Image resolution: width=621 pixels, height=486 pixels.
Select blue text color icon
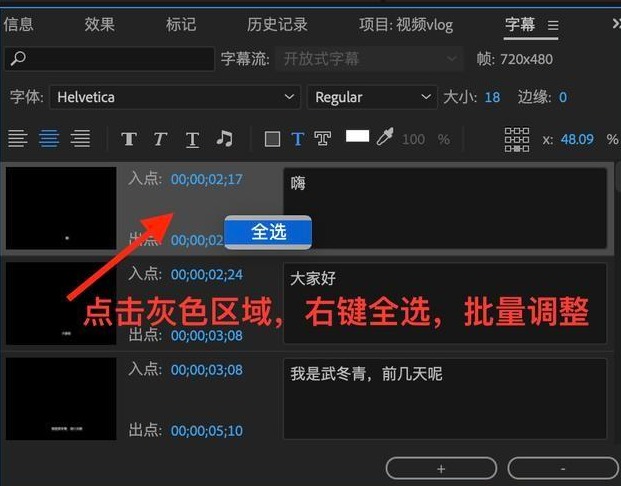[x=297, y=139]
